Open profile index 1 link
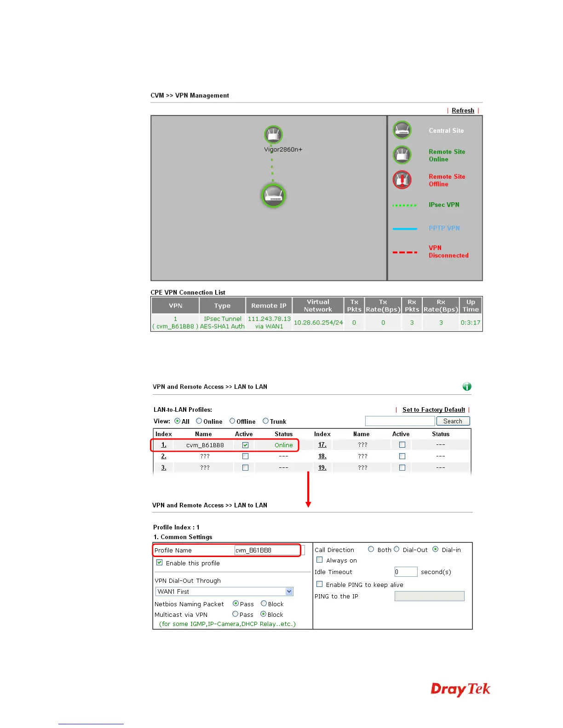 click(164, 445)
